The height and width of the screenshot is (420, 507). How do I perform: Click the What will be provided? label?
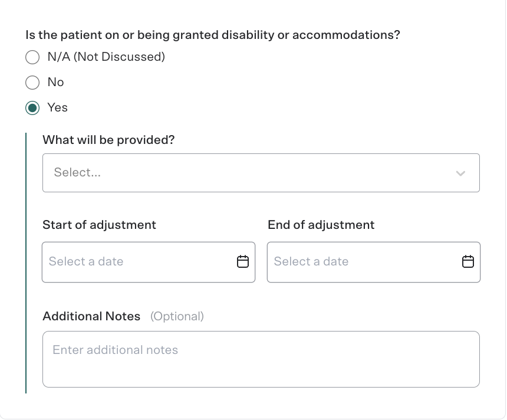point(108,140)
